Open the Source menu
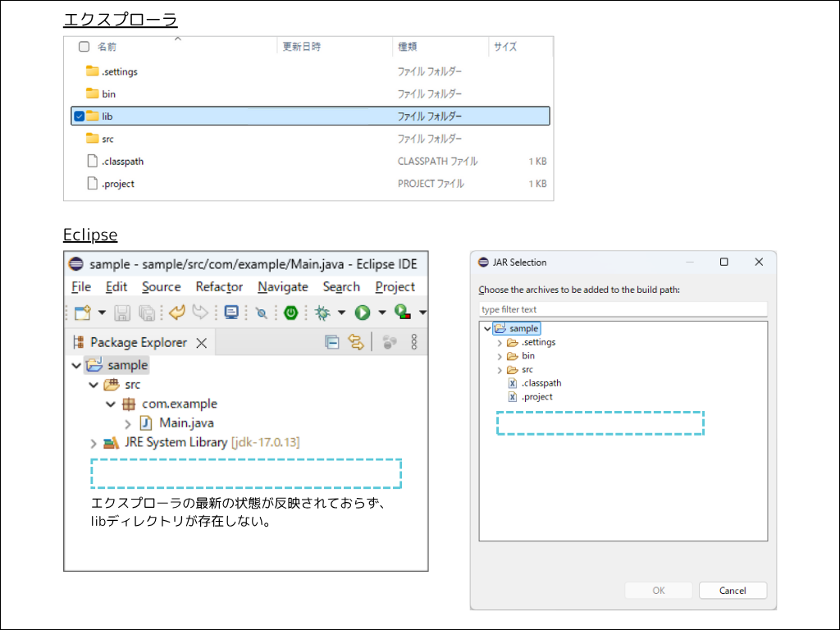This screenshot has height=630, width=840. (162, 287)
